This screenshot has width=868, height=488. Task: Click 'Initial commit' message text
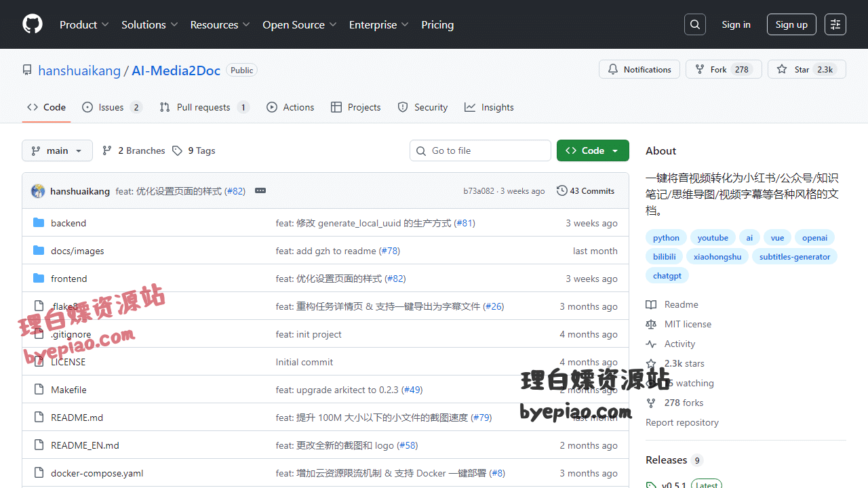click(304, 362)
